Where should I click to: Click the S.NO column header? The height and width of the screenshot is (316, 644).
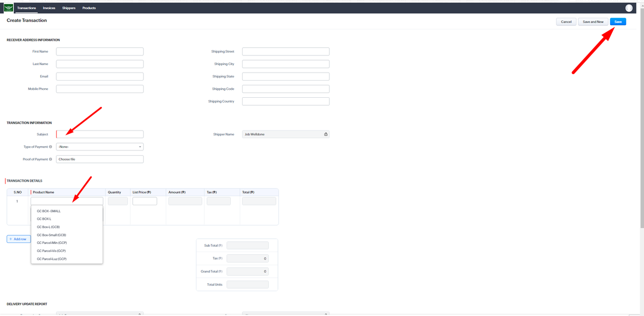point(18,192)
